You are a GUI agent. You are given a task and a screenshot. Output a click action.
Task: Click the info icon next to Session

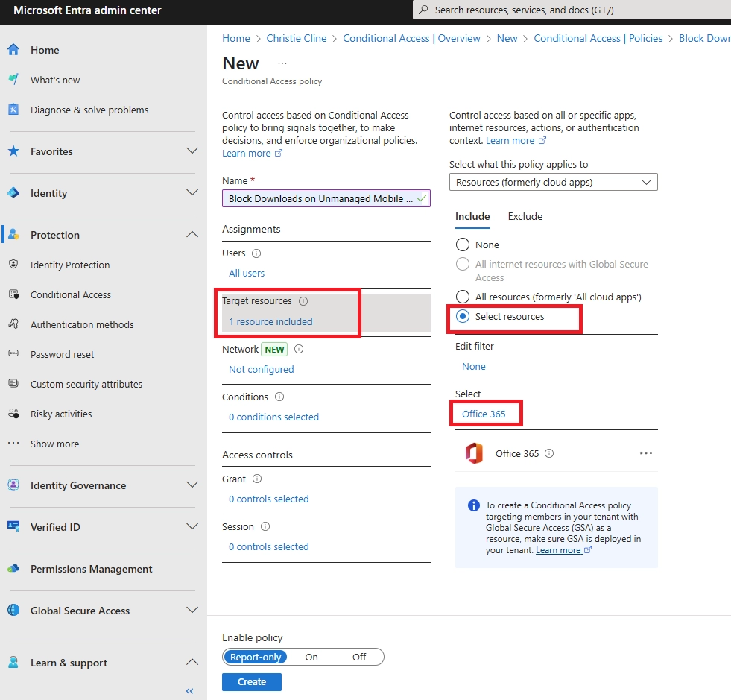265,526
